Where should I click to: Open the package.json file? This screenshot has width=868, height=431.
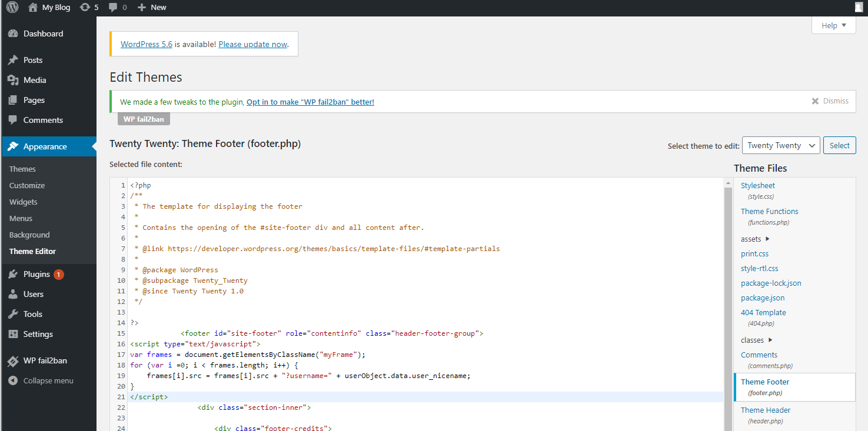[763, 298]
